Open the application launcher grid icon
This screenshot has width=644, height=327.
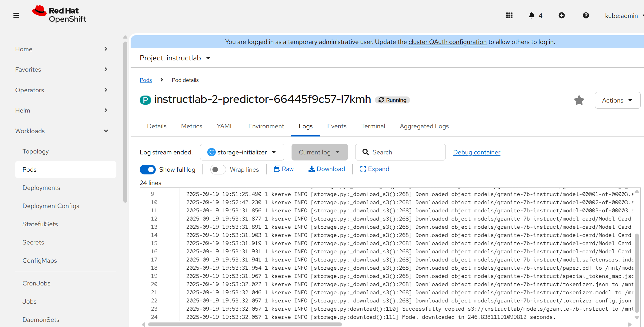509,15
